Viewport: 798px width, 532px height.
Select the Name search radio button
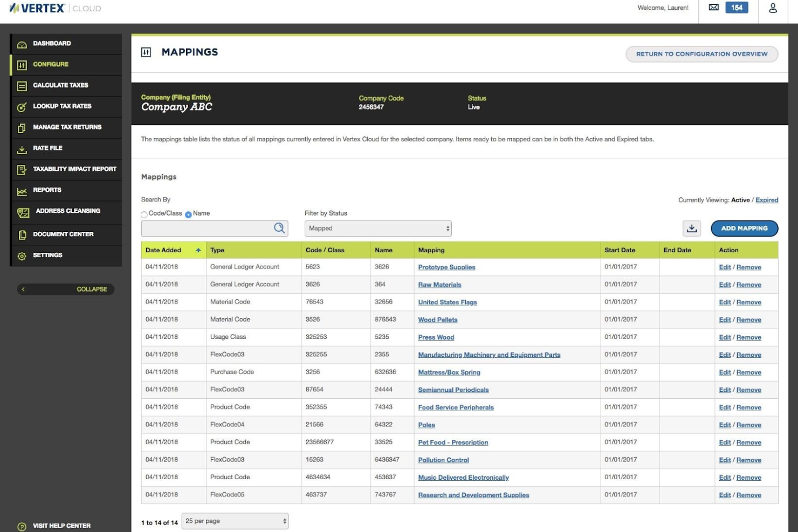(x=188, y=214)
